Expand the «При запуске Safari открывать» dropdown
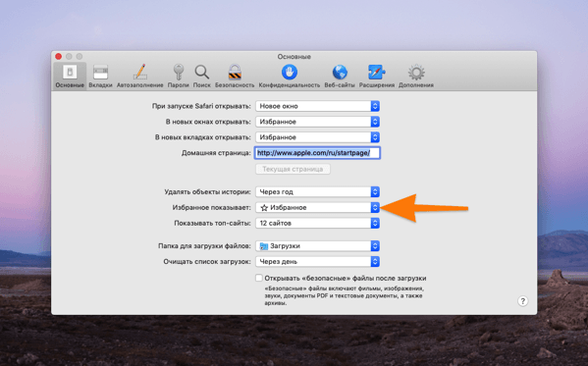Viewport: 588px width, 366px height. pyautogui.click(x=318, y=106)
